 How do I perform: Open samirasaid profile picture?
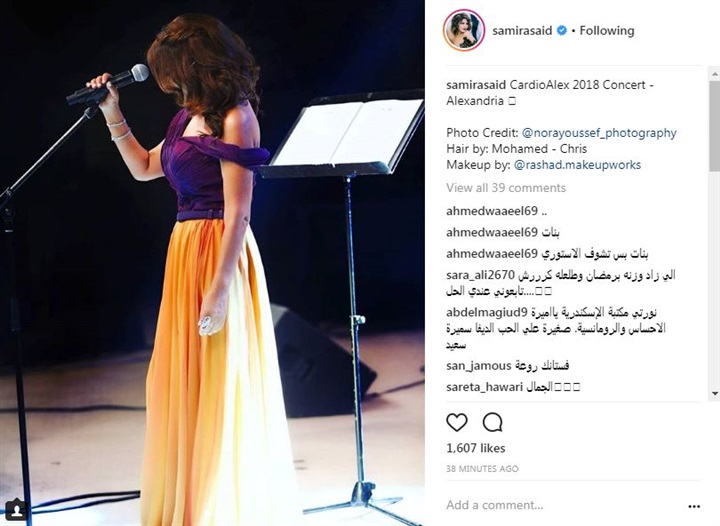click(464, 30)
